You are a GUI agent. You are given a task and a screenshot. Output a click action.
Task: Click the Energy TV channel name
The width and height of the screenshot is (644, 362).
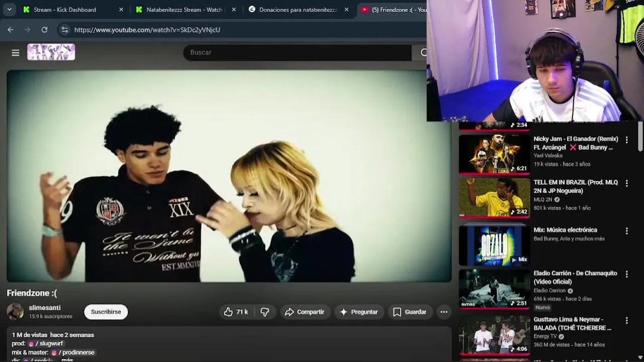point(545,336)
